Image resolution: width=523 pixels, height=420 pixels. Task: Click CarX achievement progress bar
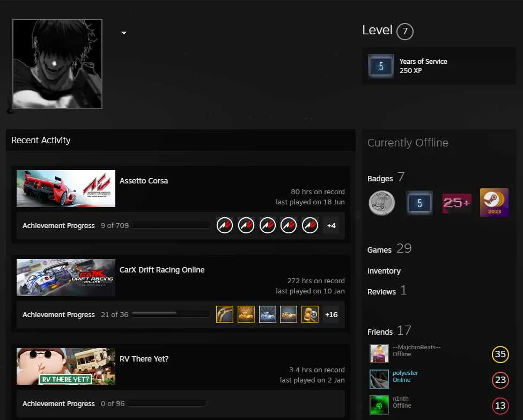pyautogui.click(x=171, y=314)
